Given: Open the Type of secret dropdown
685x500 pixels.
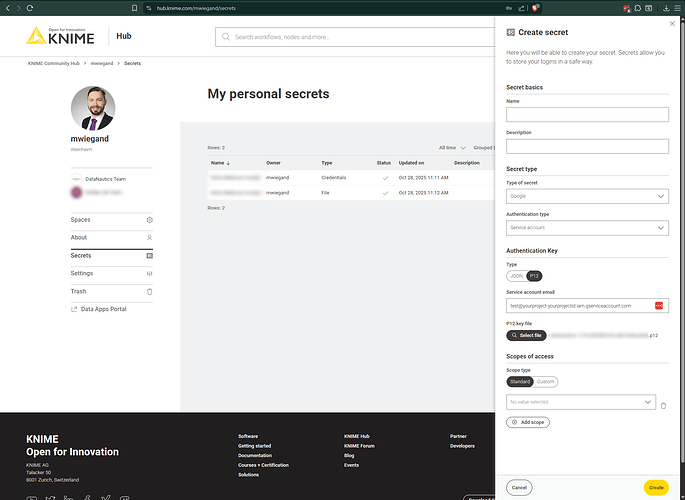Looking at the screenshot, I should tap(587, 196).
